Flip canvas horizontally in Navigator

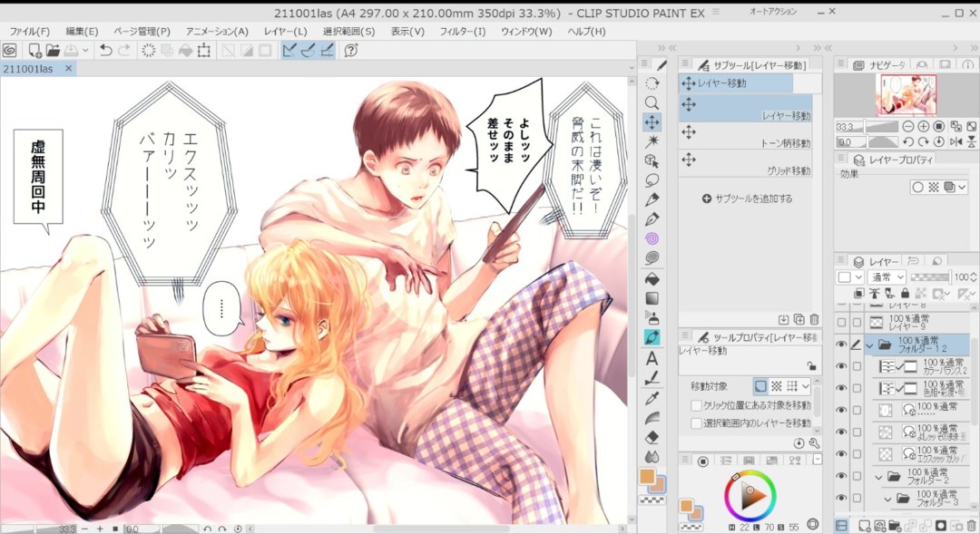coord(956,141)
